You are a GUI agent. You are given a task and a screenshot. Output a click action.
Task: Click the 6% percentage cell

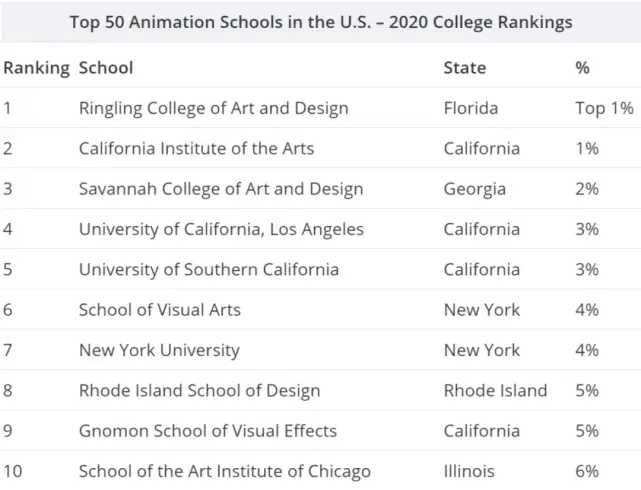[587, 471]
